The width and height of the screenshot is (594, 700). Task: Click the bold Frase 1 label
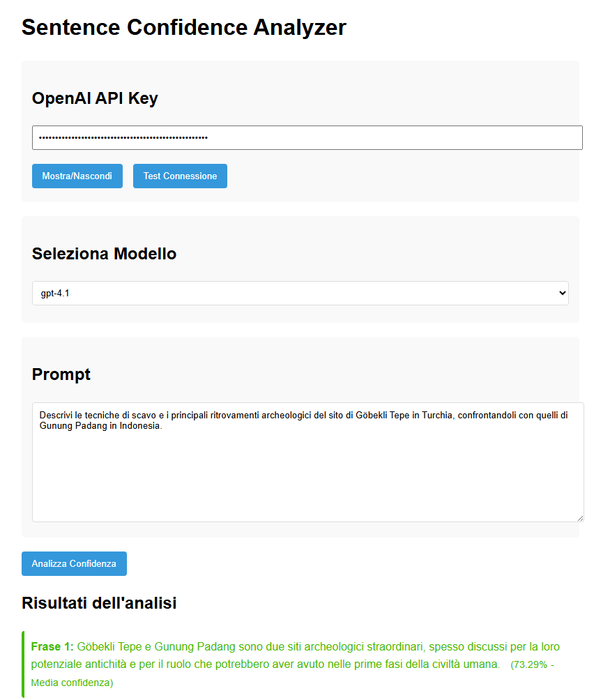[x=52, y=647]
